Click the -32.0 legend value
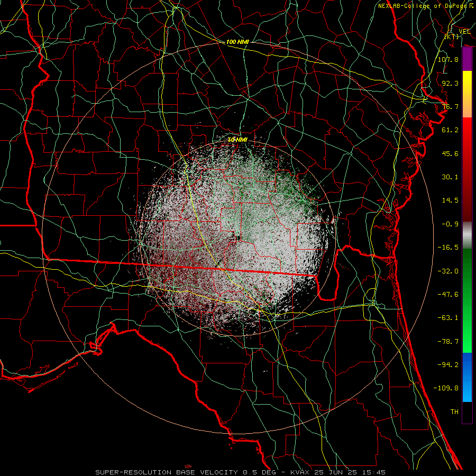 [448, 271]
